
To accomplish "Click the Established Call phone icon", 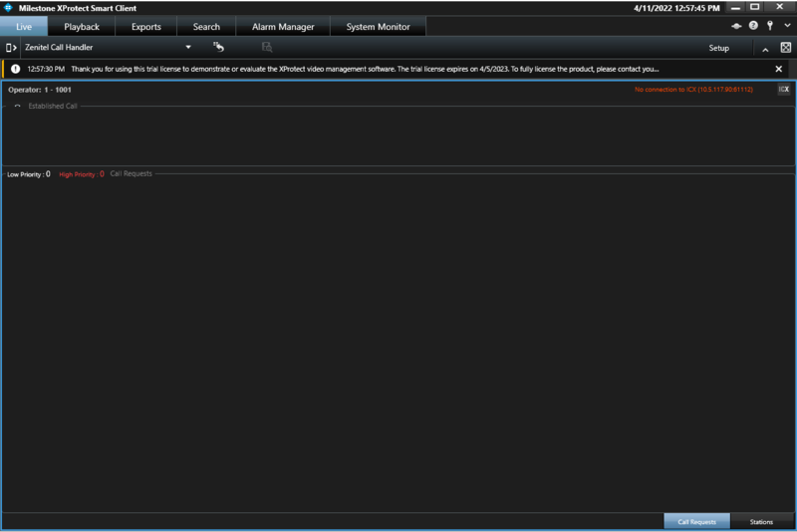I will click(x=17, y=107).
